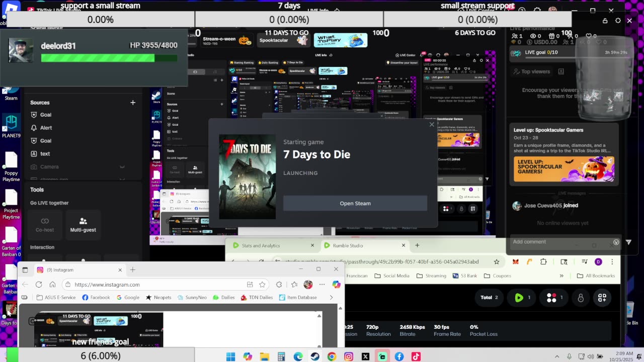The width and height of the screenshot is (644, 362).
Task: Open the Facebook bookmark in Edge
Action: (x=96, y=297)
